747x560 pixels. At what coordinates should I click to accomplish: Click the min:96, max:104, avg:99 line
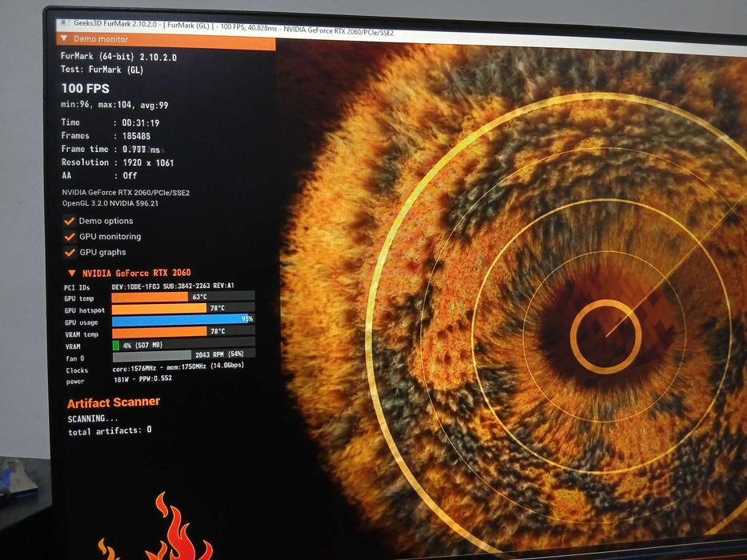tap(114, 105)
